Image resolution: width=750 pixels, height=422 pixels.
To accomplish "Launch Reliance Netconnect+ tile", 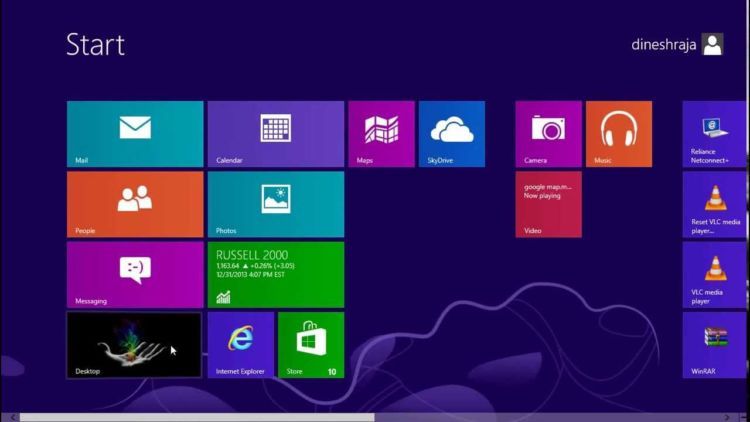I will tap(714, 134).
